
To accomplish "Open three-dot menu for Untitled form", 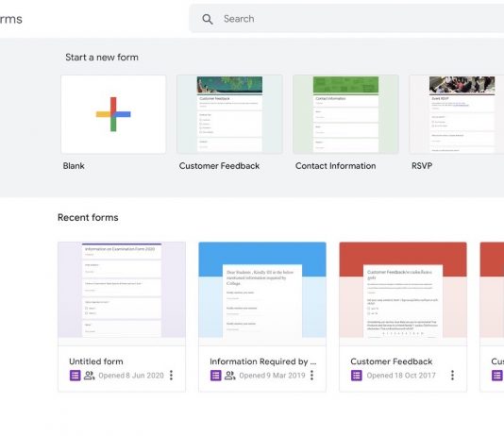I will point(172,376).
